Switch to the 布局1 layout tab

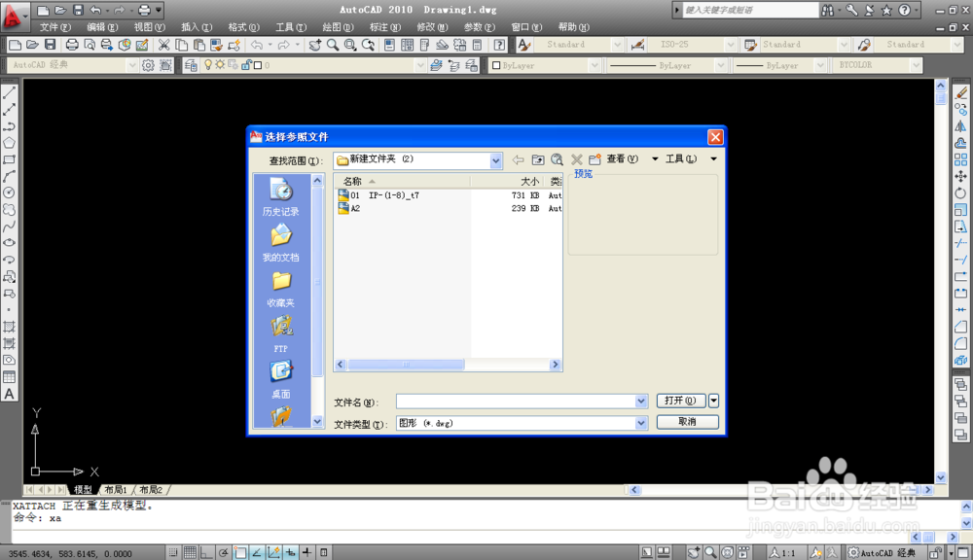pyautogui.click(x=116, y=490)
